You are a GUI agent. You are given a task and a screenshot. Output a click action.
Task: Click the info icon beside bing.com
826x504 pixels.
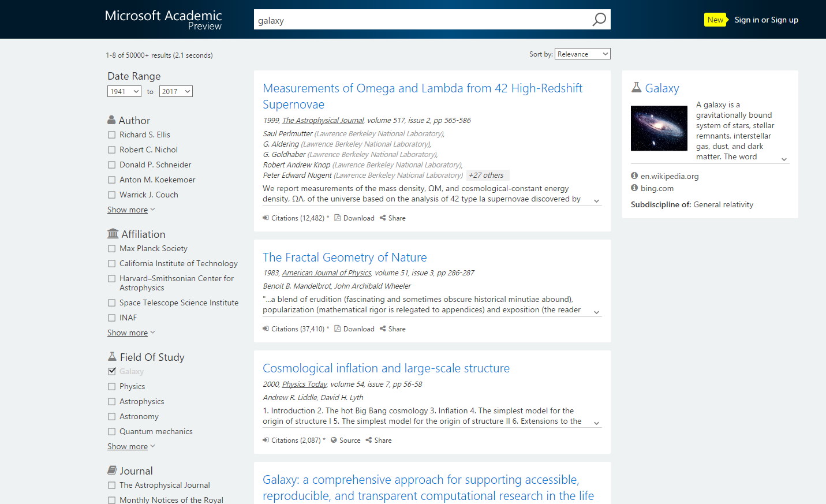pos(634,188)
